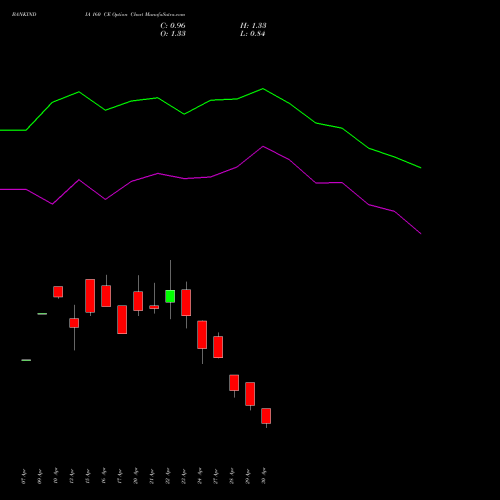Screen dimensions: 500x500
Task: Click the BANKIND symbol title
Action: coord(24,14)
